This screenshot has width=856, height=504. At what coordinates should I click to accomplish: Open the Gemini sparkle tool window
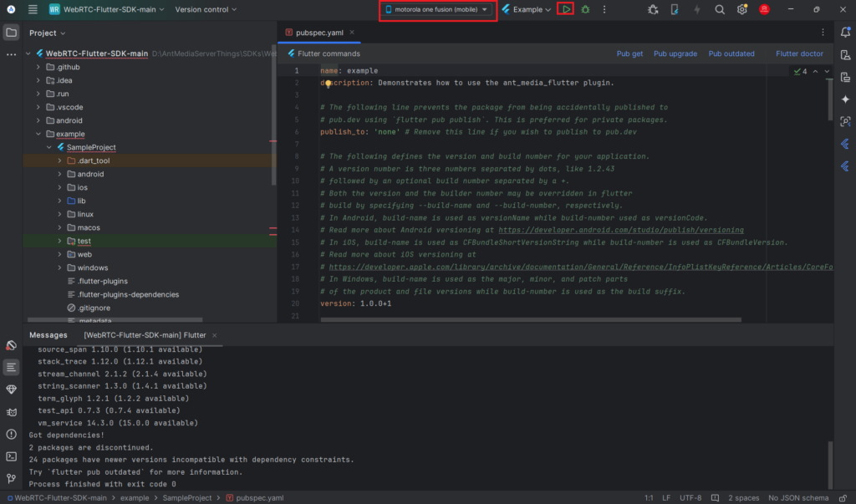(845, 99)
